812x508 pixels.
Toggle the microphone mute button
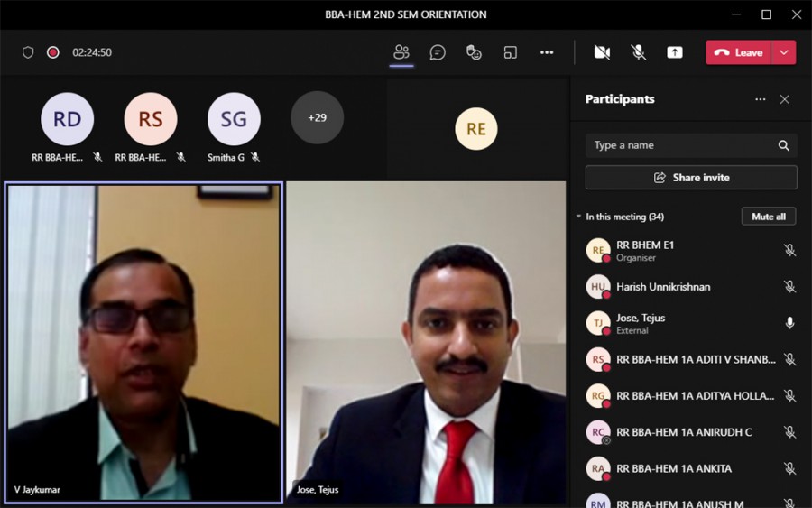639,52
